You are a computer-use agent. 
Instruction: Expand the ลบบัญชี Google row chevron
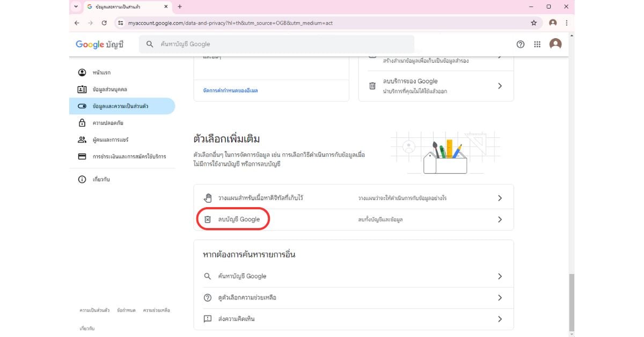point(500,219)
